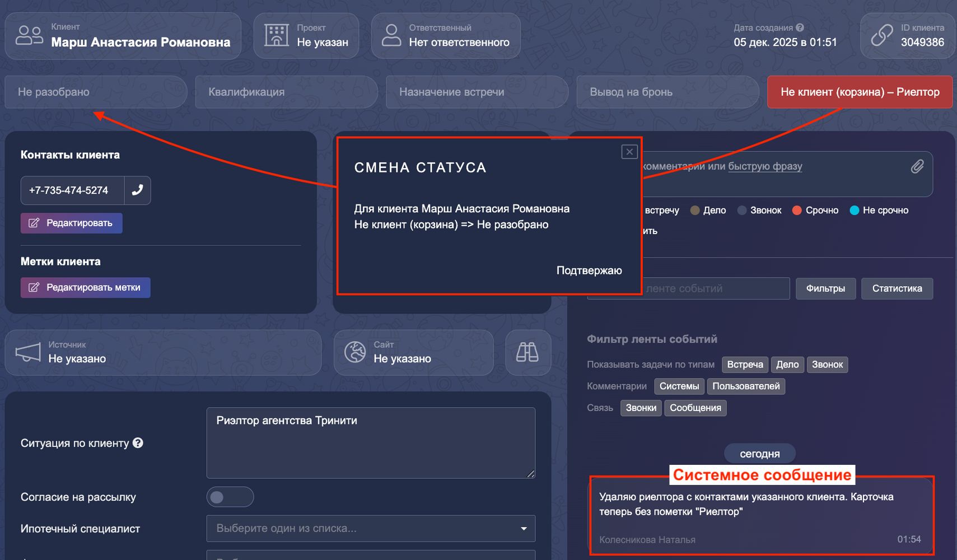
Task: Click the Источник field showing Не указано
Action: point(163,352)
